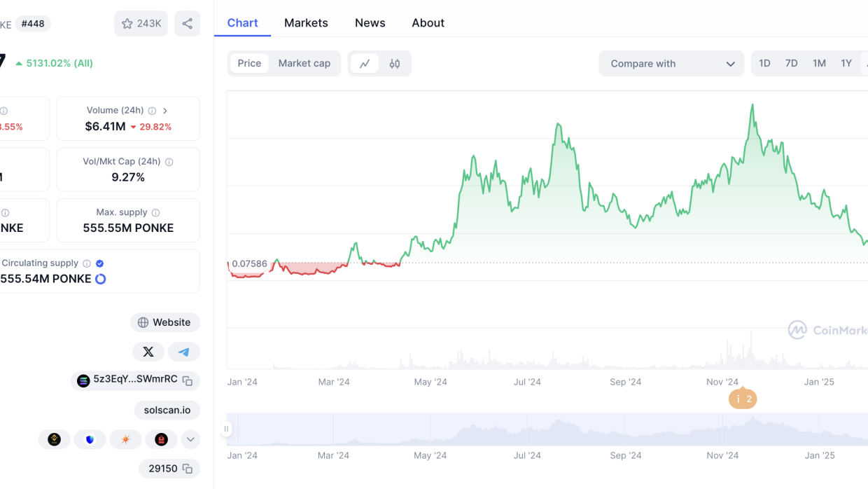The height and width of the screenshot is (489, 868).
Task: Click the share icon button
Action: point(187,23)
